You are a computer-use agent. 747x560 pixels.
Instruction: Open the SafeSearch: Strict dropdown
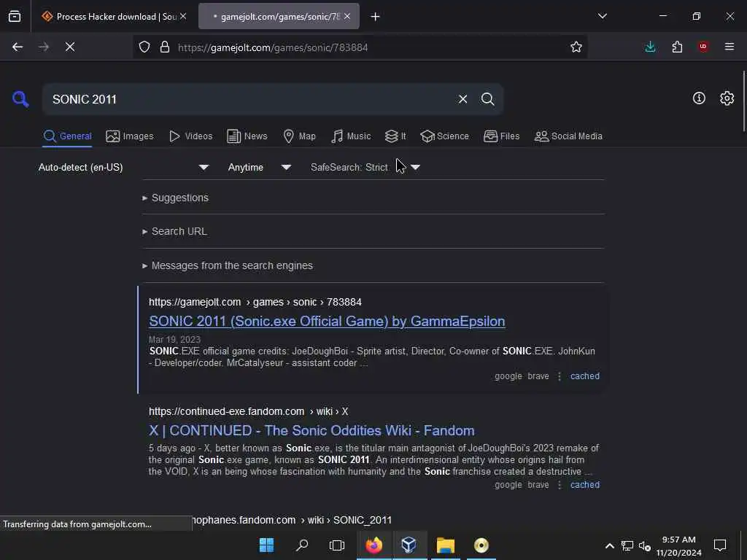tap(365, 167)
